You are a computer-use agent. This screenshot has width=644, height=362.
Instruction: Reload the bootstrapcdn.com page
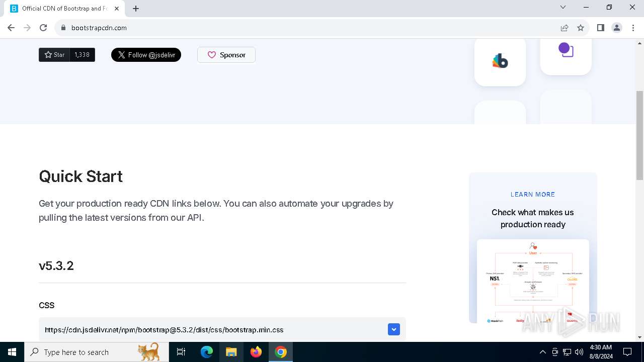click(43, 28)
